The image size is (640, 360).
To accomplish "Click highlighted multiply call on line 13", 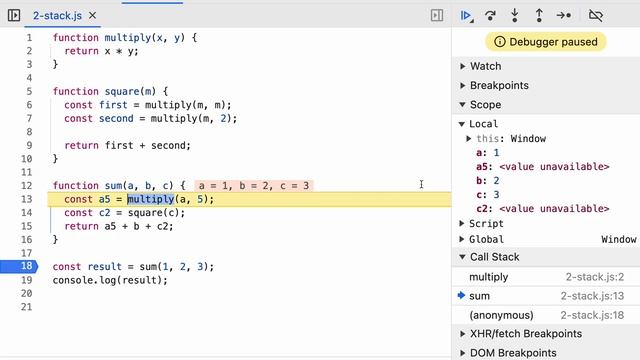I will point(151,199).
